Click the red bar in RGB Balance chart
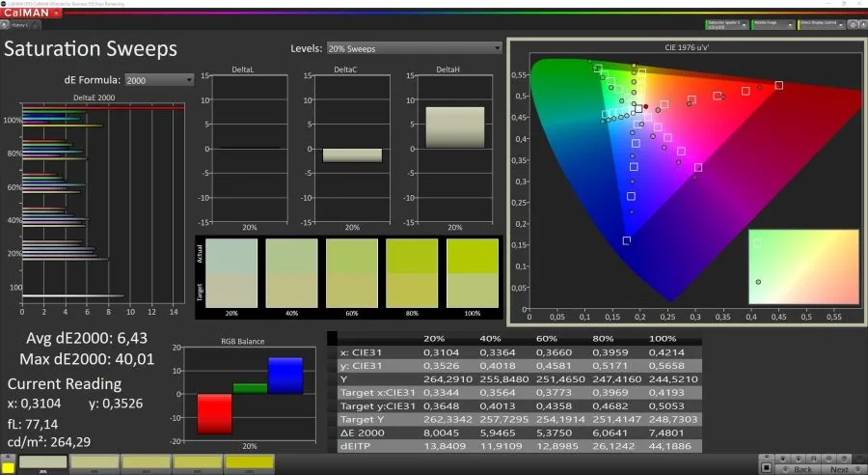The width and height of the screenshot is (868, 475). coord(214,413)
